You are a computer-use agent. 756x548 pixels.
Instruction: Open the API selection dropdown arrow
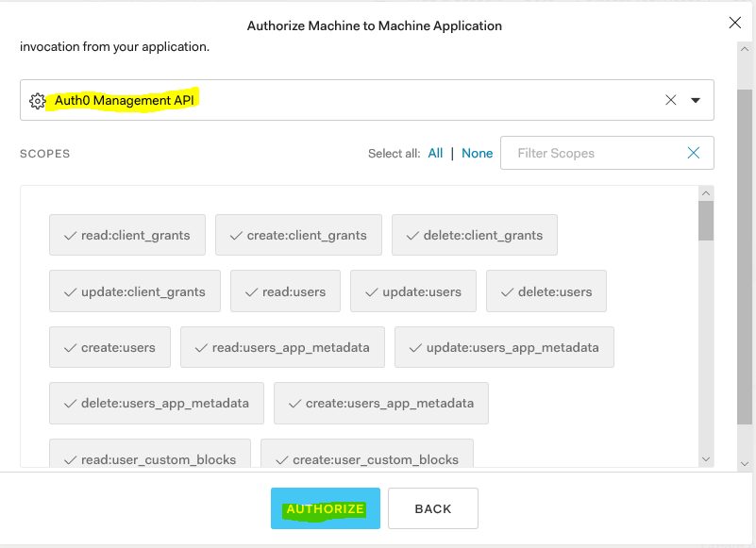coord(696,100)
